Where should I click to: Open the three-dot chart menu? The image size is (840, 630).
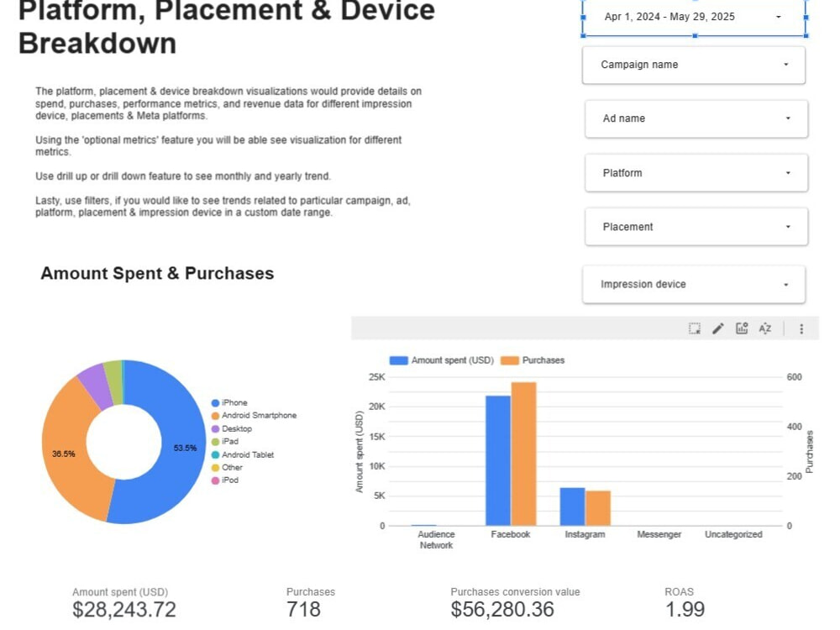coord(801,329)
